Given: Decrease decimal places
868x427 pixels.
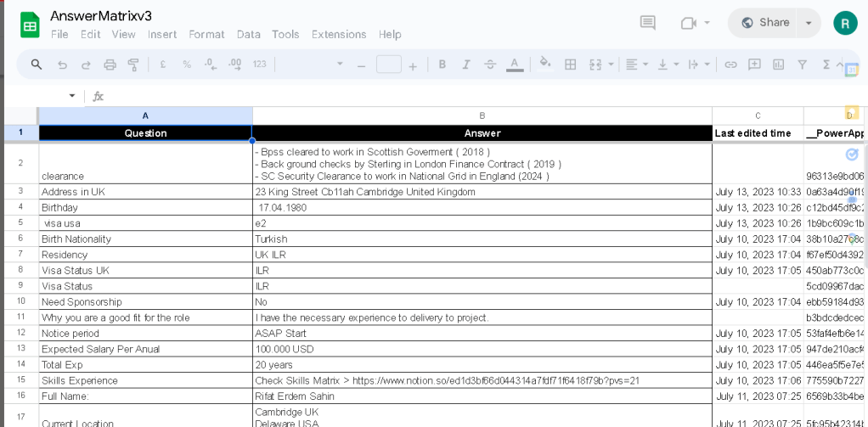Looking at the screenshot, I should [211, 65].
